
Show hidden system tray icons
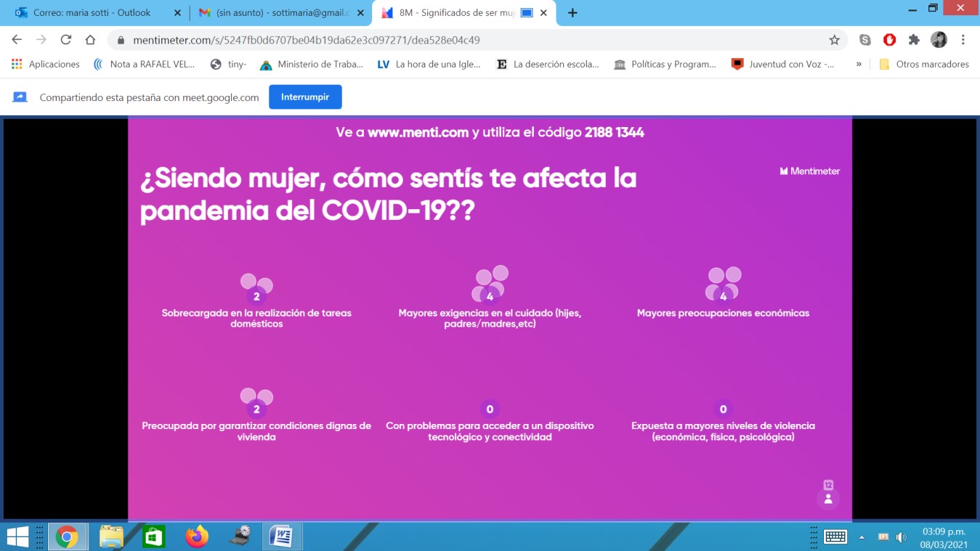coord(862,537)
